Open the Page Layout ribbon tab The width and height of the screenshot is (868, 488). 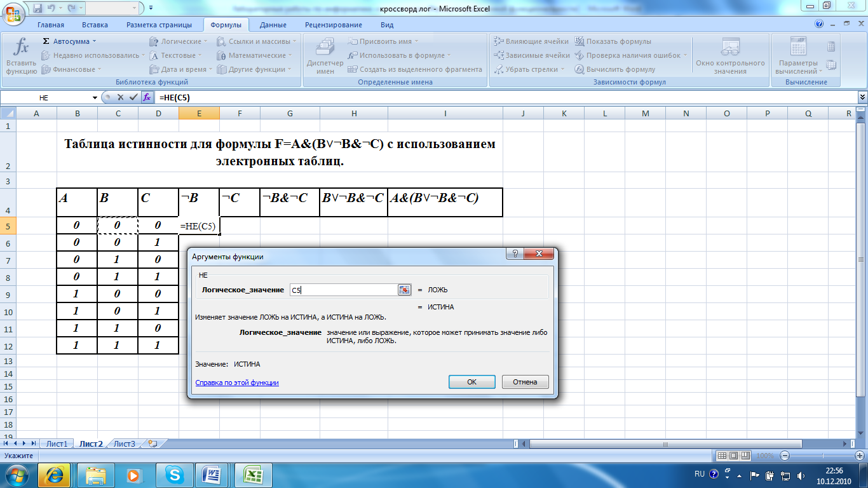159,25
